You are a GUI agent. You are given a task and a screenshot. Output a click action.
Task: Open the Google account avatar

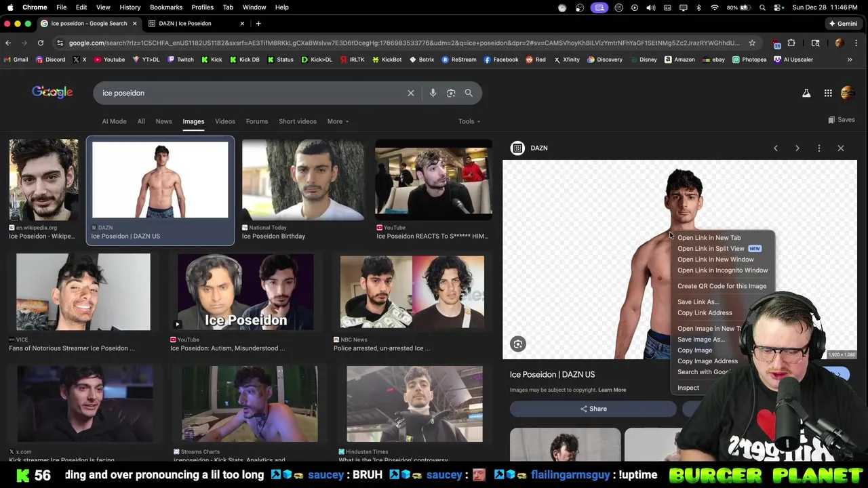[x=848, y=93]
